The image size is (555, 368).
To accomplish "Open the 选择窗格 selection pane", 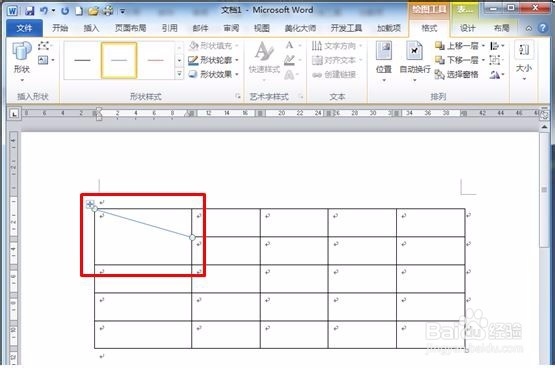I will [457, 75].
